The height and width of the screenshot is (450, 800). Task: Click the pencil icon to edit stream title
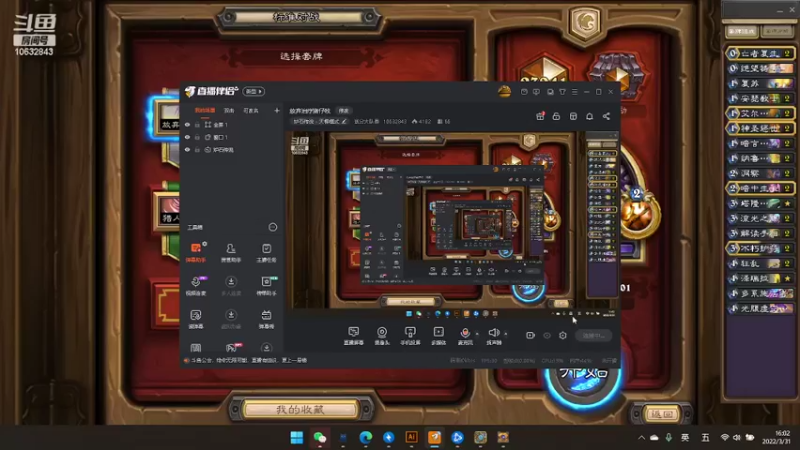pyautogui.click(x=344, y=121)
